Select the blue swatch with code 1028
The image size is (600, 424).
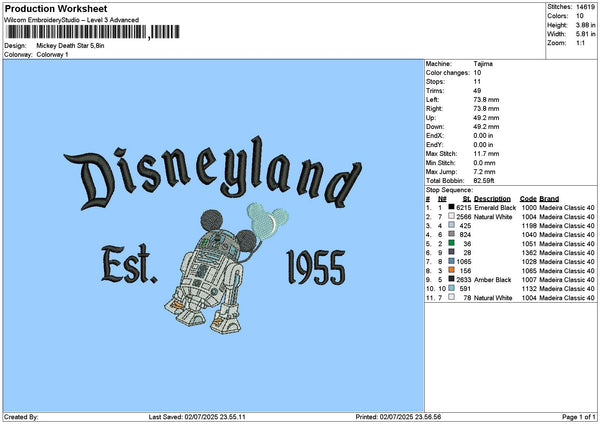[452, 261]
